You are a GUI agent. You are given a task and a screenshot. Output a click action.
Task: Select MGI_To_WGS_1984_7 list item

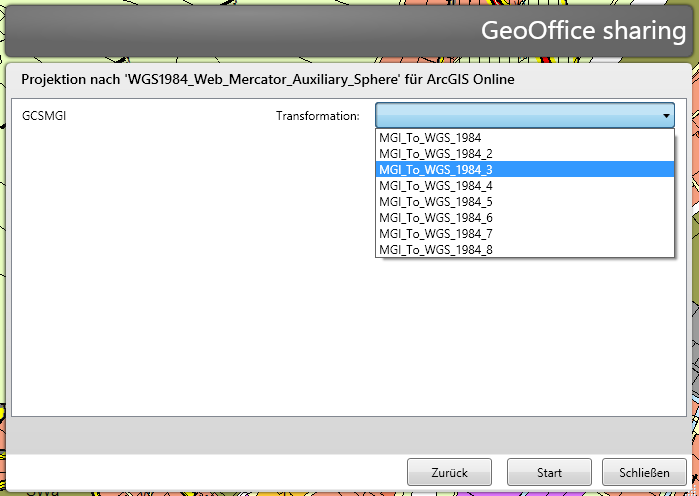[x=435, y=234]
